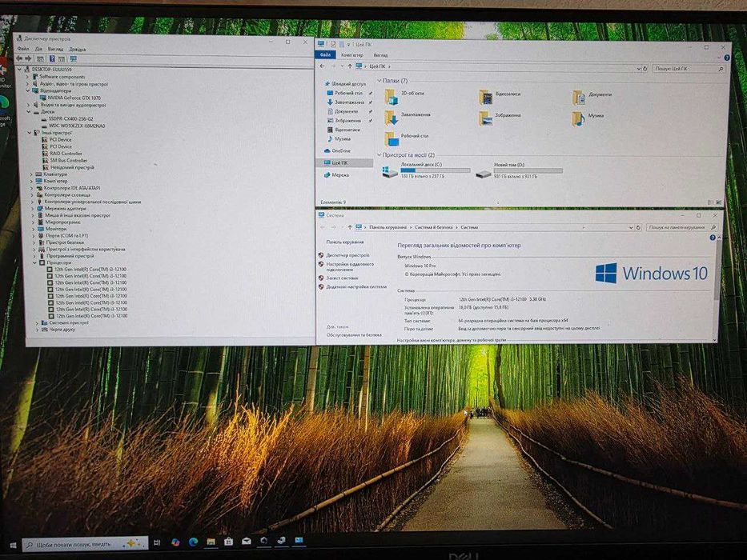Open Mail app from taskbar
The width and height of the screenshot is (747, 560).
[247, 542]
